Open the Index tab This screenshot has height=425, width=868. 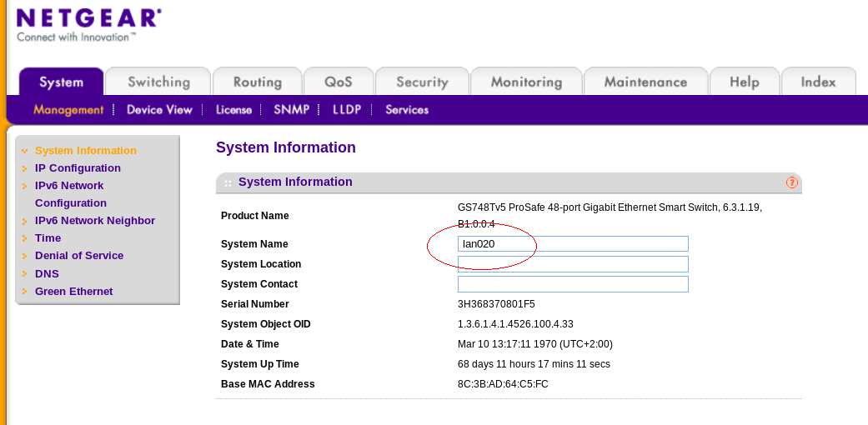coord(818,82)
